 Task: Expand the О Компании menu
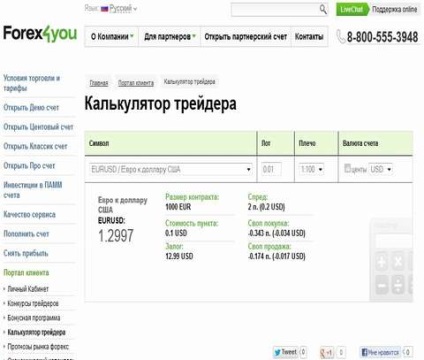coord(112,37)
